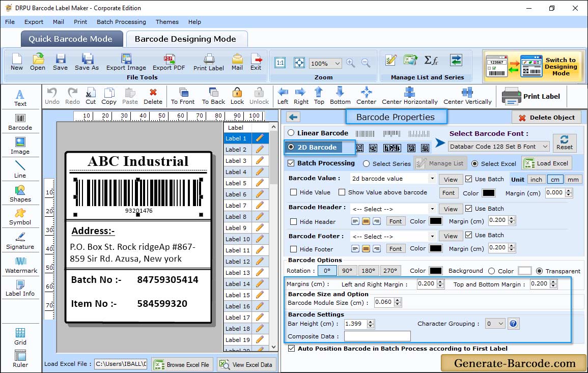
Task: Open Label Info tool
Action: (20, 289)
